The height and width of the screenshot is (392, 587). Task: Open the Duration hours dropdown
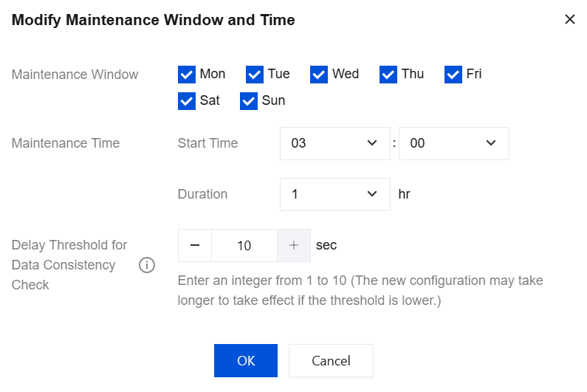point(334,194)
